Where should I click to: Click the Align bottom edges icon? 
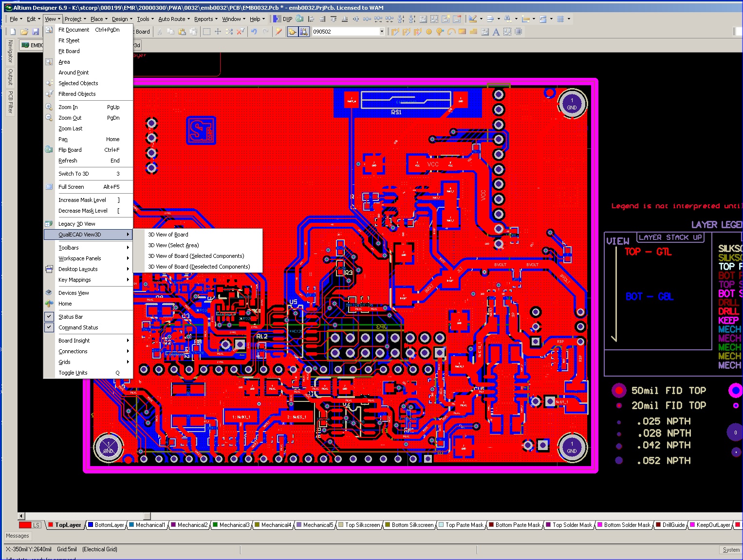pos(345,19)
